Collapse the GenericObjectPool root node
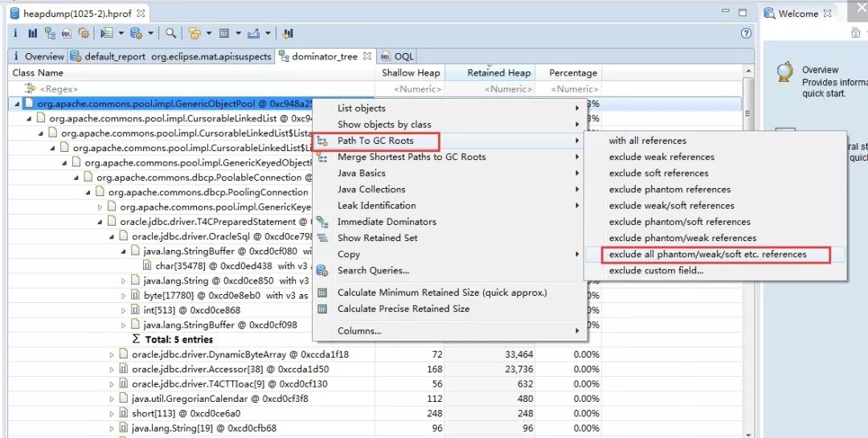Image resolution: width=868 pixels, height=438 pixels. [x=17, y=104]
